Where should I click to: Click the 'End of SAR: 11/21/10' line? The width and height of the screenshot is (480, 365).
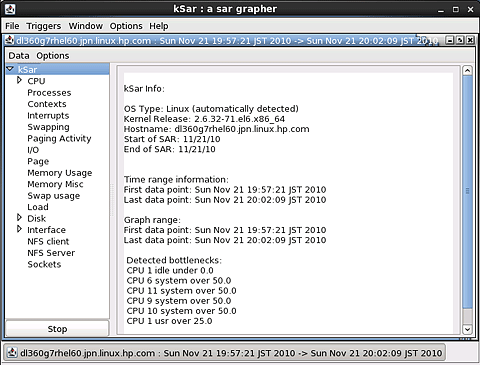click(169, 149)
